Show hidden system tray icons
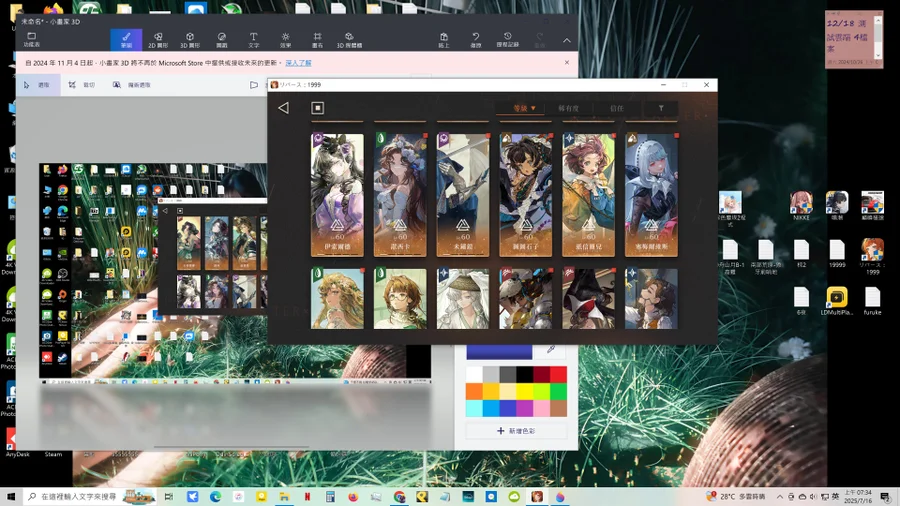This screenshot has height=506, width=900. 779,497
